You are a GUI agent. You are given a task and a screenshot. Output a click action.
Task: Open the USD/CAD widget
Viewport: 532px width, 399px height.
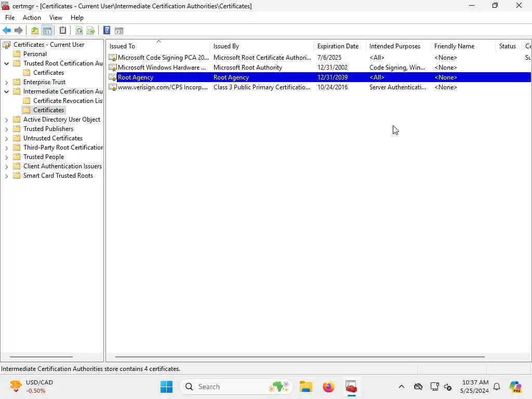(x=31, y=387)
